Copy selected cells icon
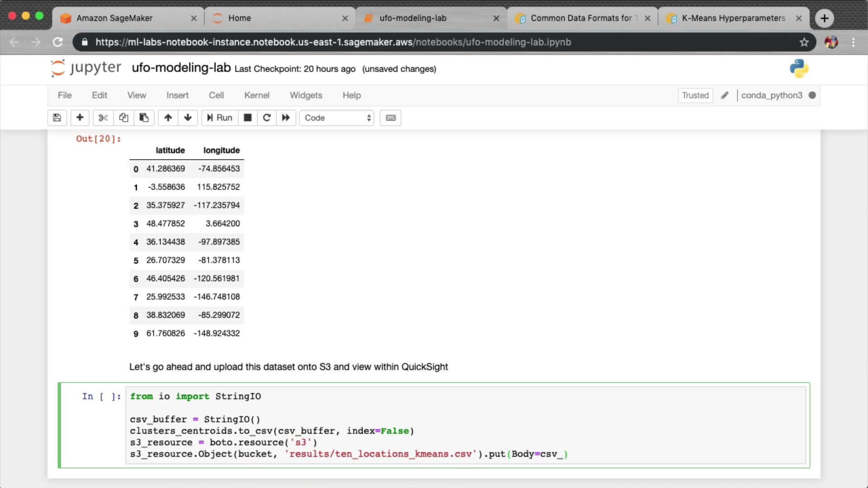Screen dimensions: 868x488 click(x=123, y=118)
